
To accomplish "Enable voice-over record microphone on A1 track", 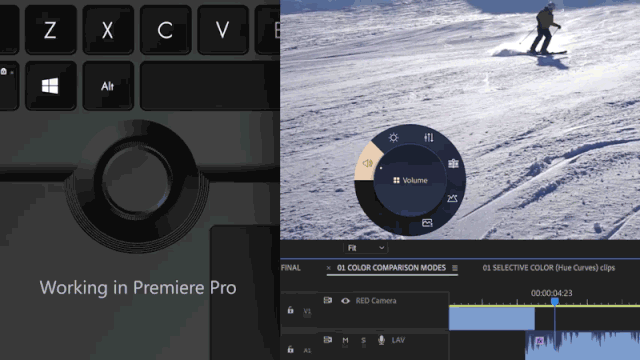I will pyautogui.click(x=381, y=340).
